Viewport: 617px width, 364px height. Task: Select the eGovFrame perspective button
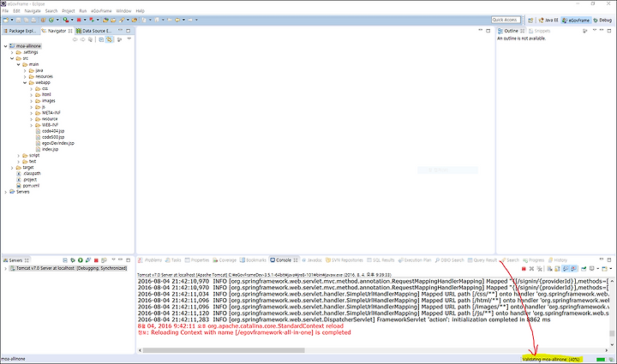(x=576, y=20)
